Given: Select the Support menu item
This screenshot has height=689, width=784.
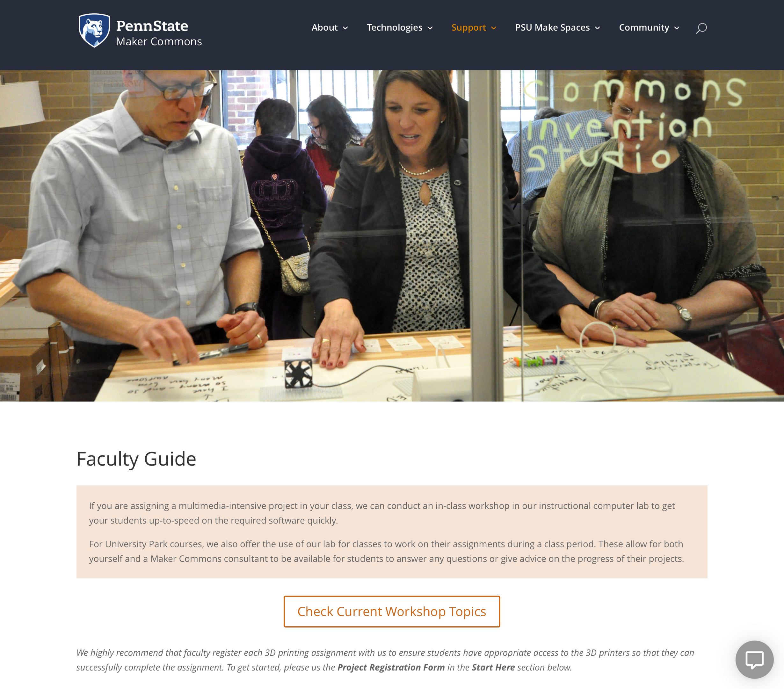Looking at the screenshot, I should [x=468, y=28].
